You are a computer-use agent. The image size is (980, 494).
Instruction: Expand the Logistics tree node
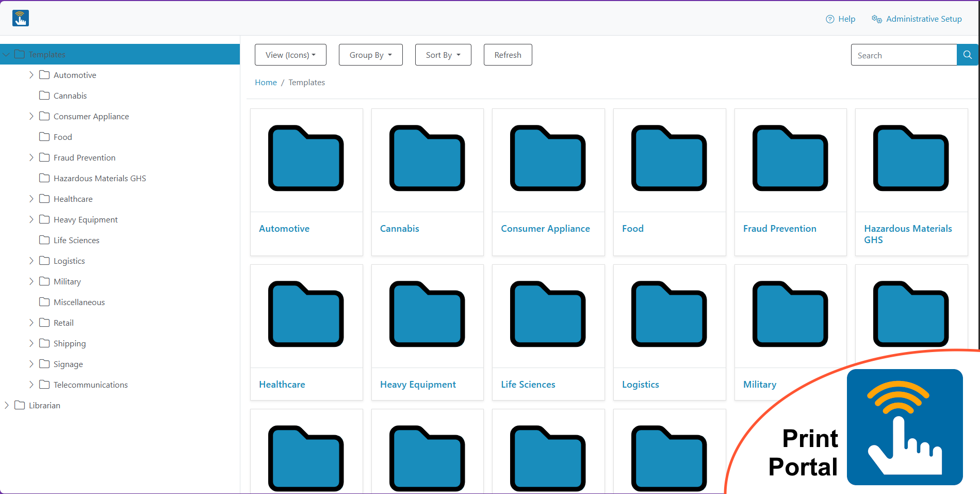pos(31,261)
